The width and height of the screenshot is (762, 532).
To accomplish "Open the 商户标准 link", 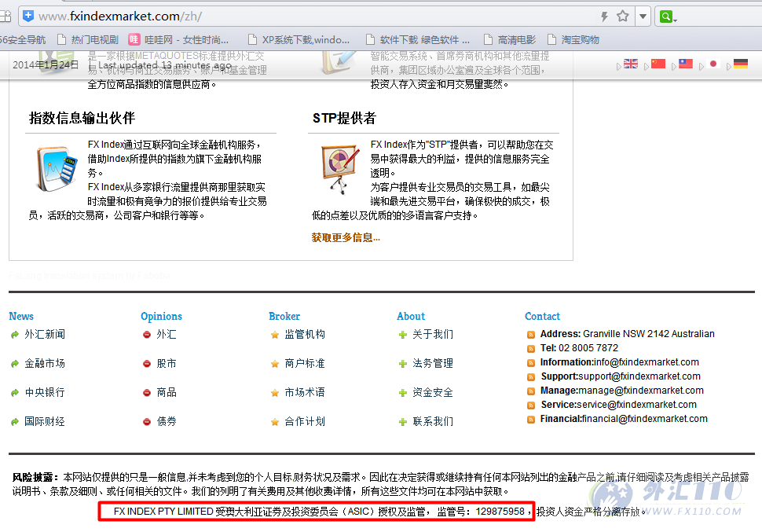I will tap(305, 363).
